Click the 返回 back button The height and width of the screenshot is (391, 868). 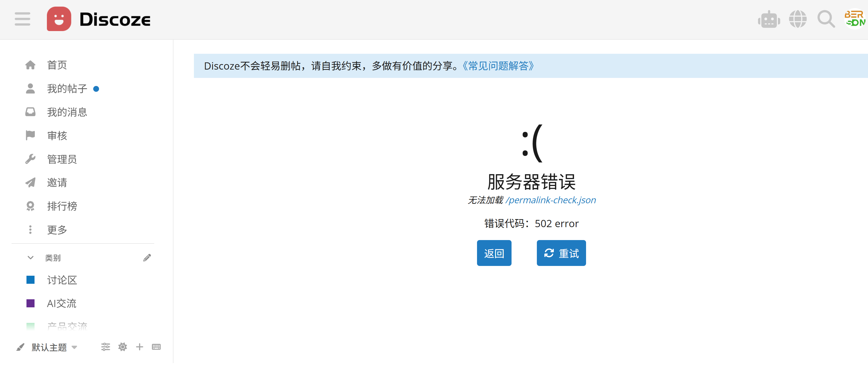(x=494, y=253)
